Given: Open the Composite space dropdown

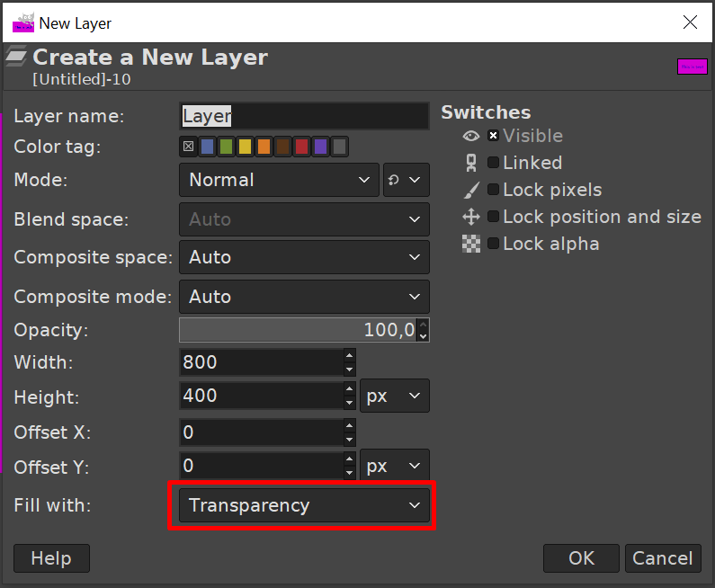Looking at the screenshot, I should click(304, 257).
